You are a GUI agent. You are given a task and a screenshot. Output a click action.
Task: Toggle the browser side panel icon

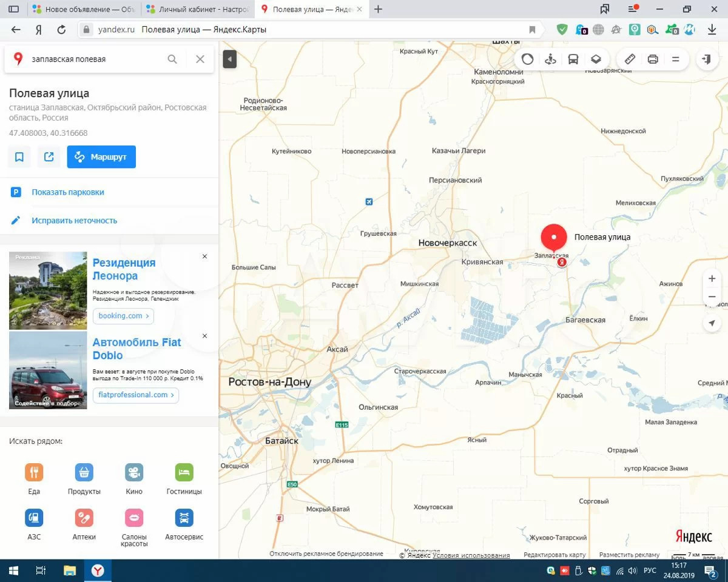coord(13,9)
